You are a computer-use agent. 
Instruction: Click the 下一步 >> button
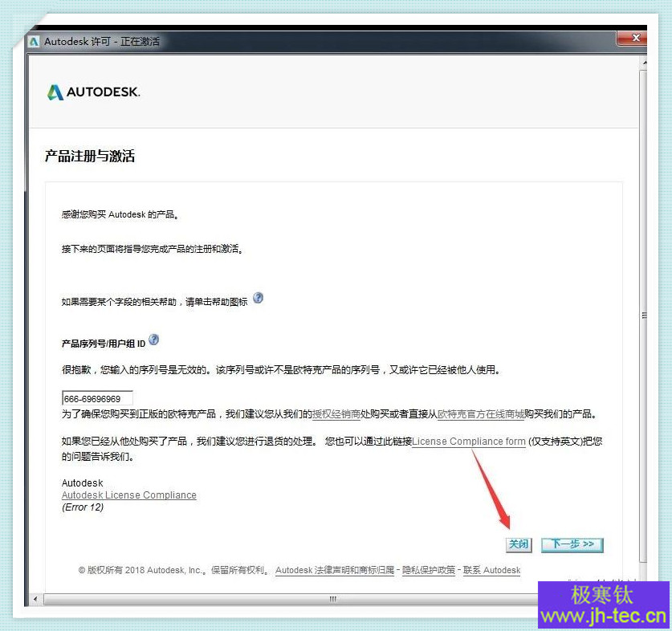click(572, 544)
